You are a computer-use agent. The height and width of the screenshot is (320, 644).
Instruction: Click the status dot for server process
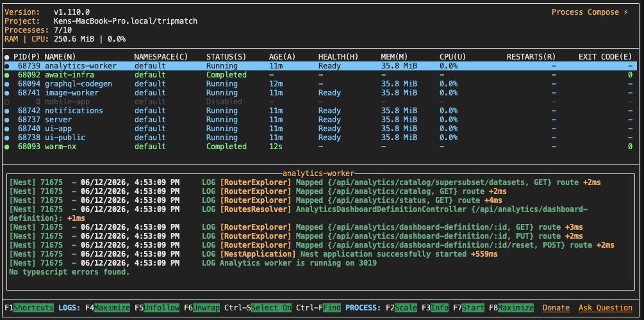[x=6, y=120]
